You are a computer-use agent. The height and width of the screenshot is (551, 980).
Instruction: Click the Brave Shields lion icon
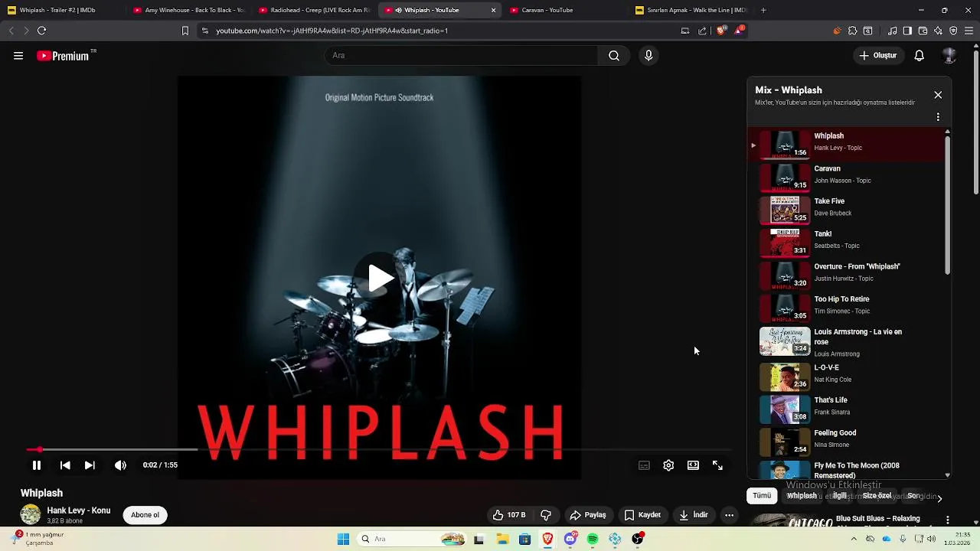pos(721,31)
